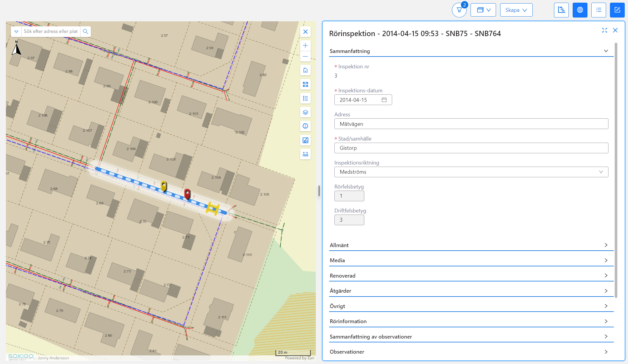Click the map info icon

point(305,126)
